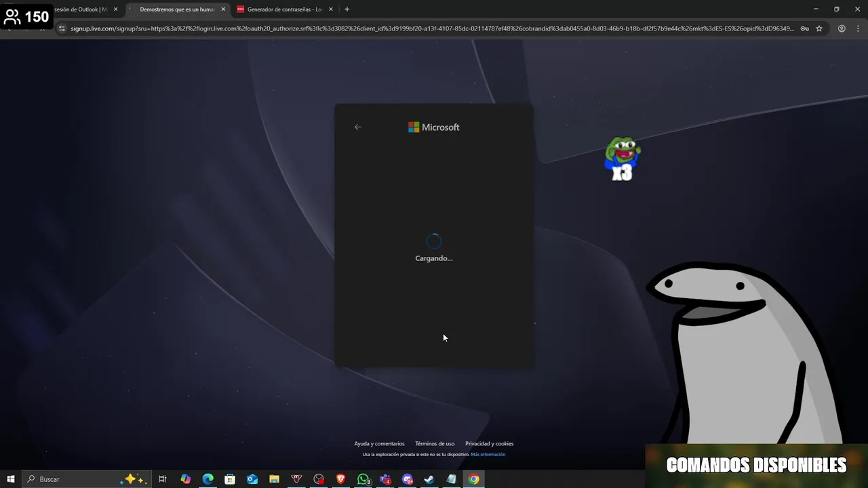
Task: Open 'Privacidad y cookies' link
Action: click(x=489, y=444)
